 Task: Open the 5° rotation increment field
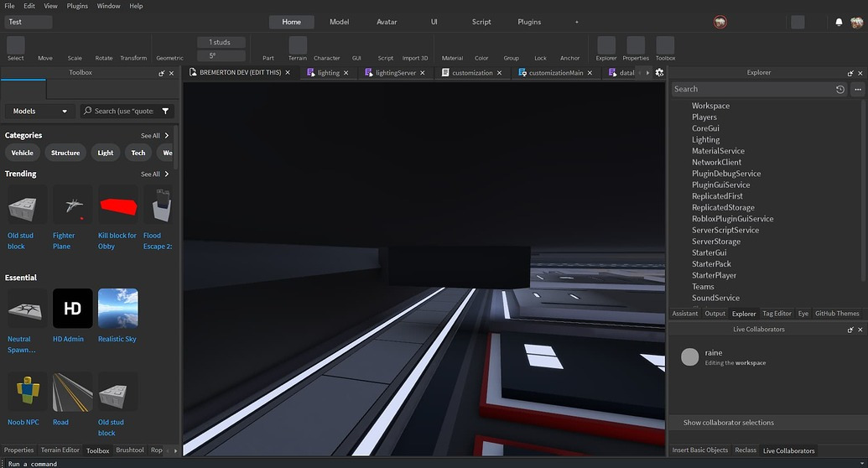click(x=221, y=56)
